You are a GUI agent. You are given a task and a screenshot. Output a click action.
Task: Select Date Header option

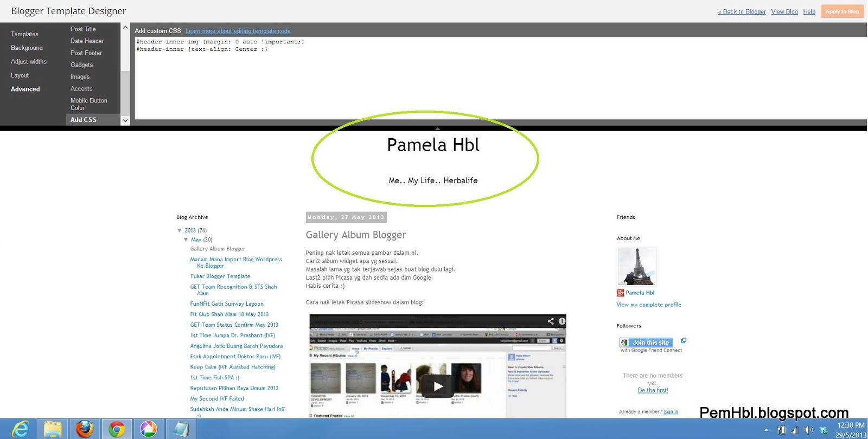pos(87,41)
